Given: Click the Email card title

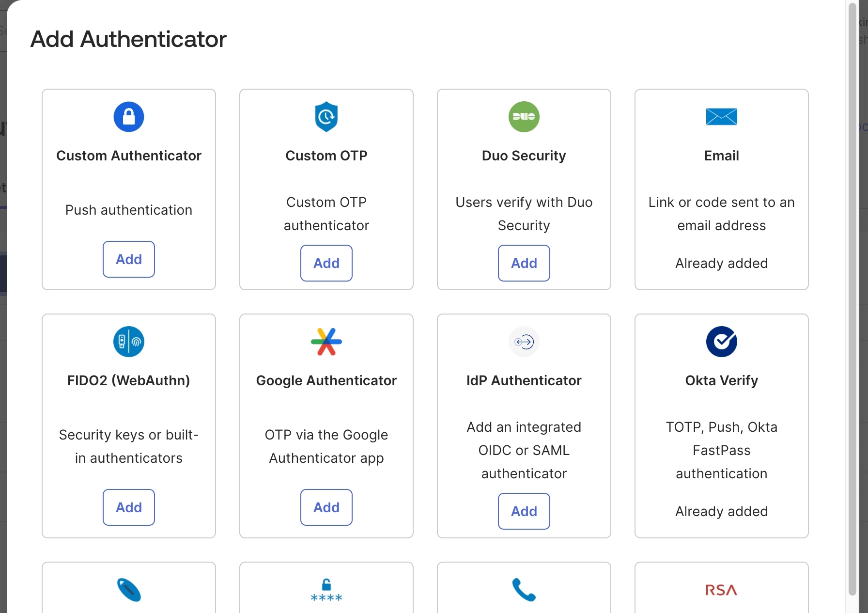Looking at the screenshot, I should coord(722,156).
